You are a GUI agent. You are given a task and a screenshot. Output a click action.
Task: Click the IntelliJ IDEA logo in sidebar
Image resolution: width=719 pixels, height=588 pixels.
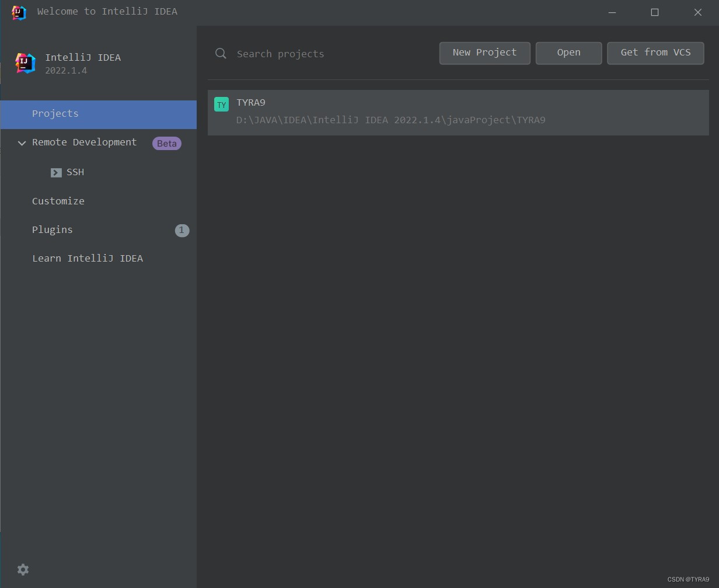[x=25, y=63]
